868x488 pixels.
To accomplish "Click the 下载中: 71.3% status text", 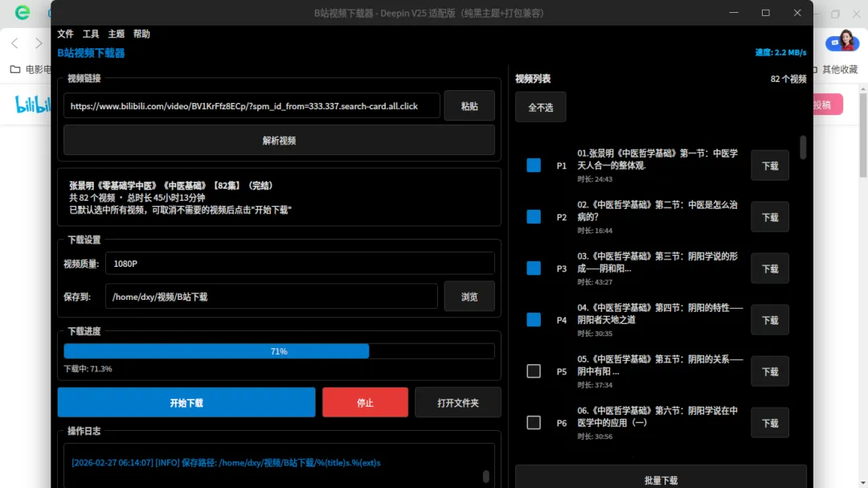I will click(x=88, y=368).
